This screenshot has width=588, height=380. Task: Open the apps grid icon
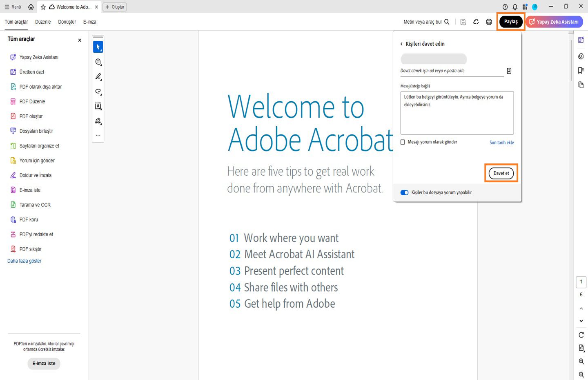pyautogui.click(x=525, y=7)
